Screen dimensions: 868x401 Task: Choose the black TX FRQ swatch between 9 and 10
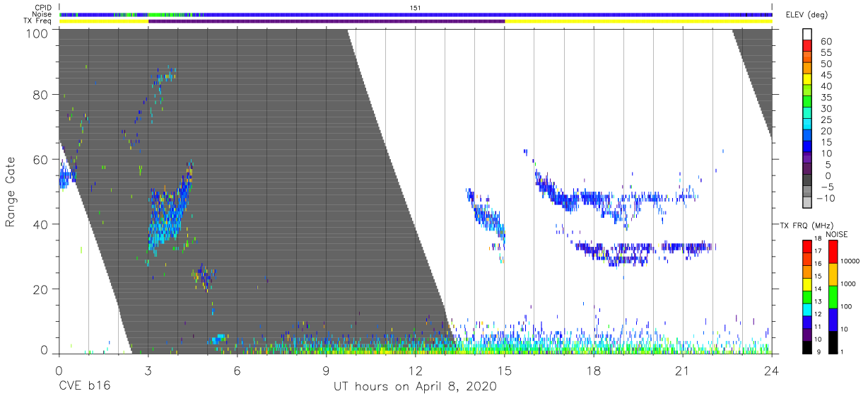[807, 346]
